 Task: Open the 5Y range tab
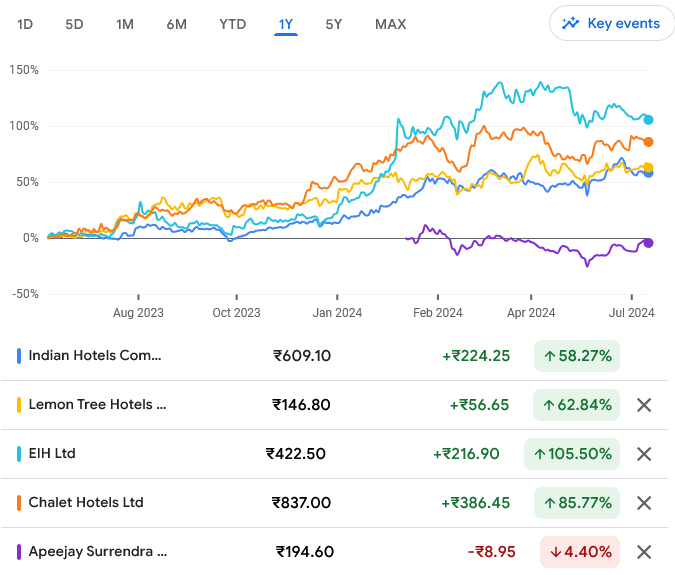pyautogui.click(x=334, y=24)
